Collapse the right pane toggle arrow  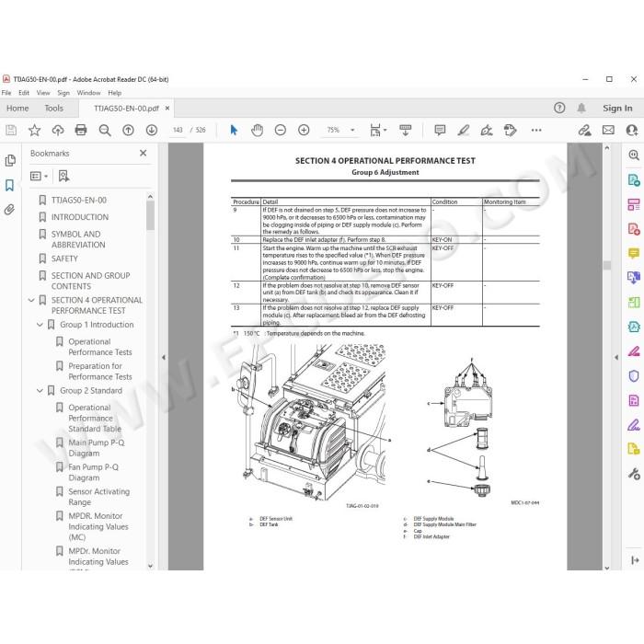[635, 560]
